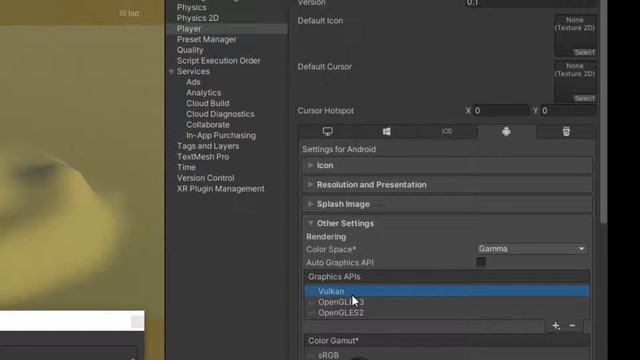This screenshot has width=640, height=360.
Task: Toggle Iso projection label in Scene view
Action: click(129, 13)
